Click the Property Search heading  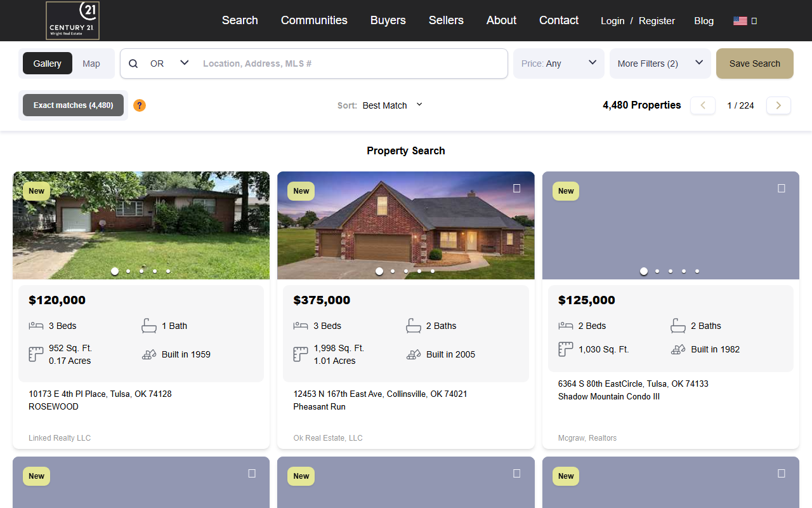click(x=406, y=150)
